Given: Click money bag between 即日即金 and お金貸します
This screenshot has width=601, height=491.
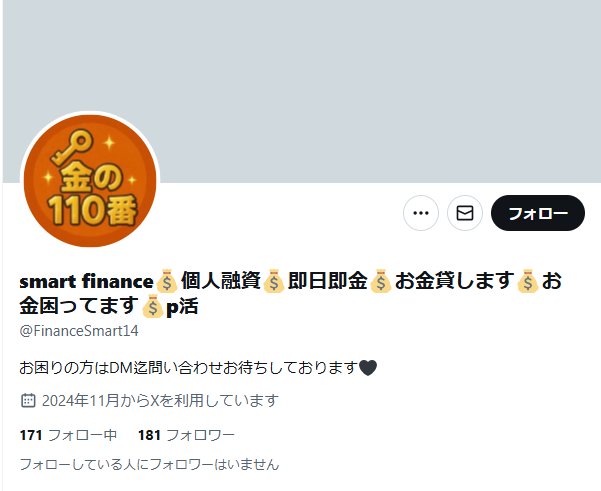Looking at the screenshot, I should click(x=381, y=281).
